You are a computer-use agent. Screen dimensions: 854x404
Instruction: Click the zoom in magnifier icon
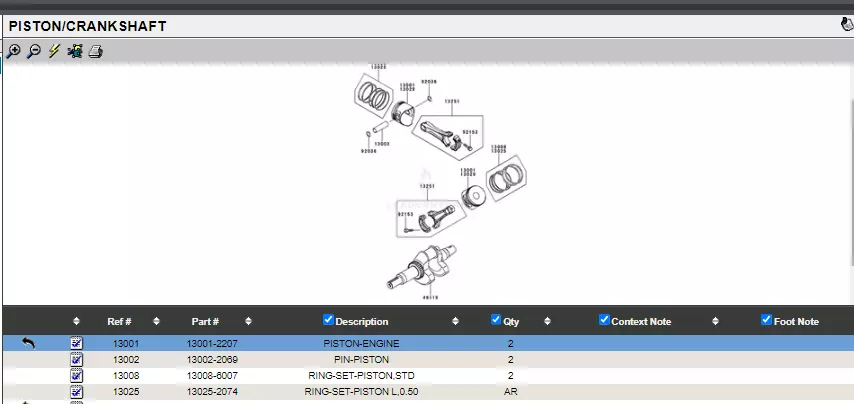coord(13,52)
